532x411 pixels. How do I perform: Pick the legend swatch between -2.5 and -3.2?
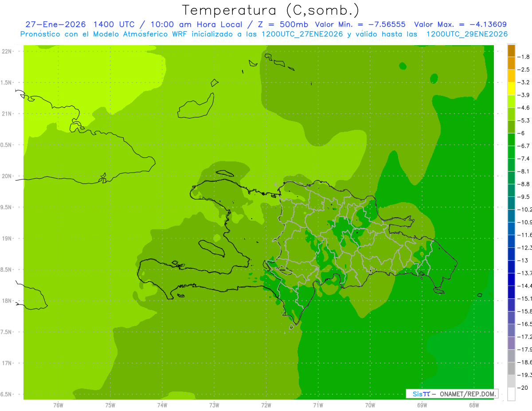[x=511, y=76]
